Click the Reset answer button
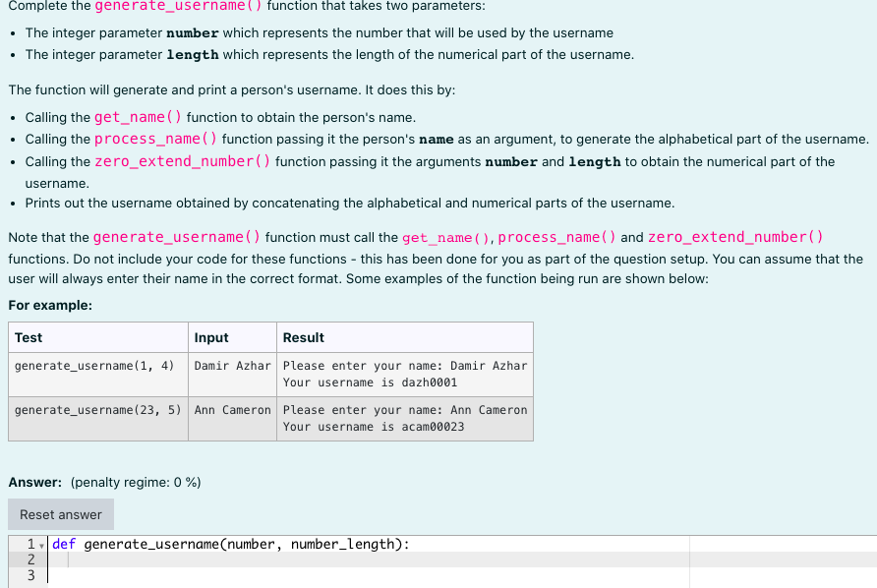877x588 pixels. click(60, 513)
